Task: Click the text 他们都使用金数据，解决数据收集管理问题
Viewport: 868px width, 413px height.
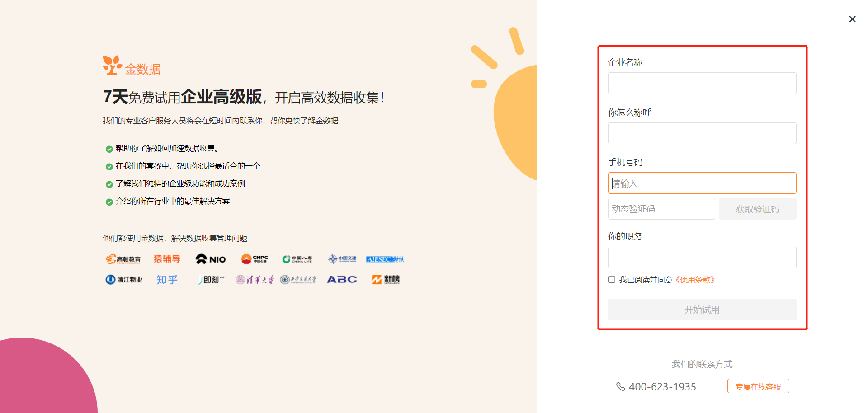Action: click(x=175, y=238)
